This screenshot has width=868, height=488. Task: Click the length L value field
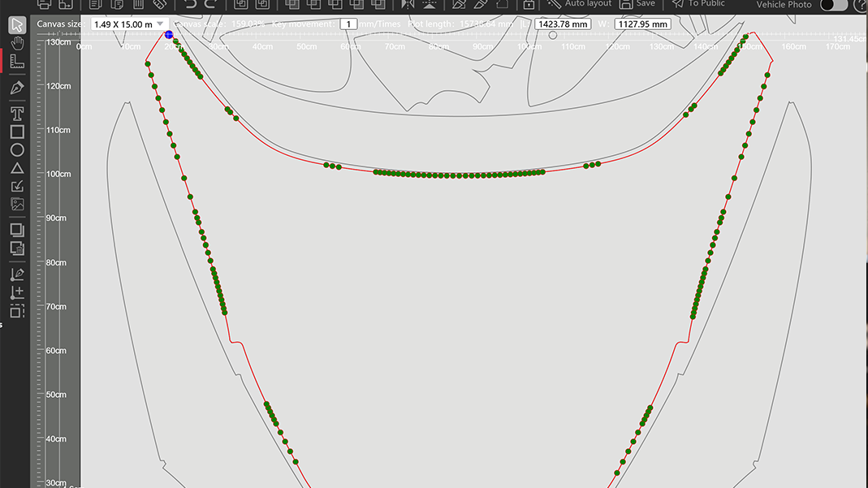click(x=563, y=24)
